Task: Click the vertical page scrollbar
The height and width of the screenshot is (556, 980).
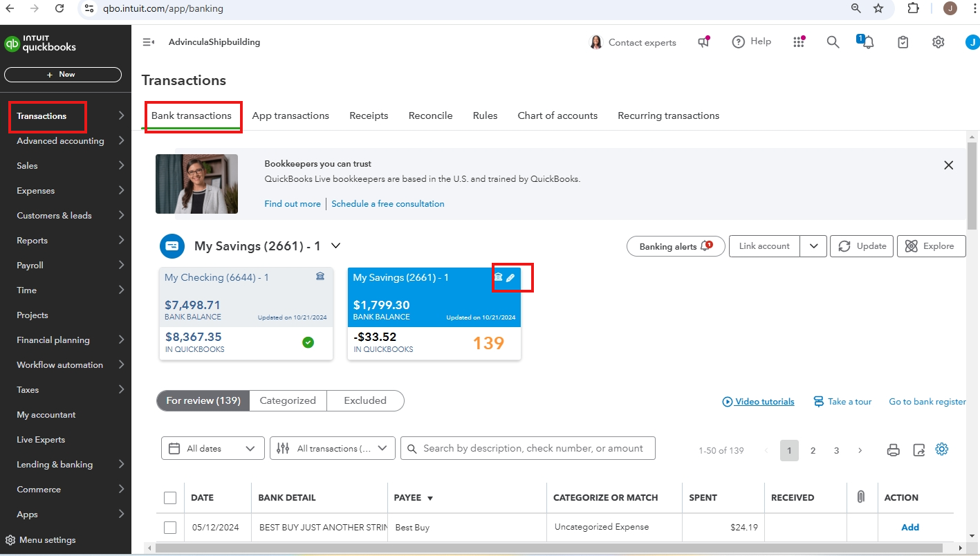Action: pos(972,185)
